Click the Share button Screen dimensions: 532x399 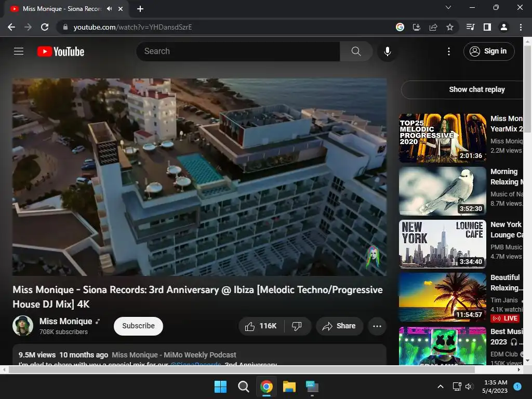click(339, 326)
